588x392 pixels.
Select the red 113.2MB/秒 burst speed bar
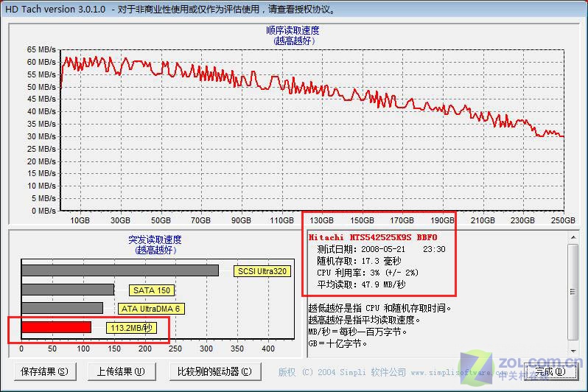pyautogui.click(x=56, y=327)
